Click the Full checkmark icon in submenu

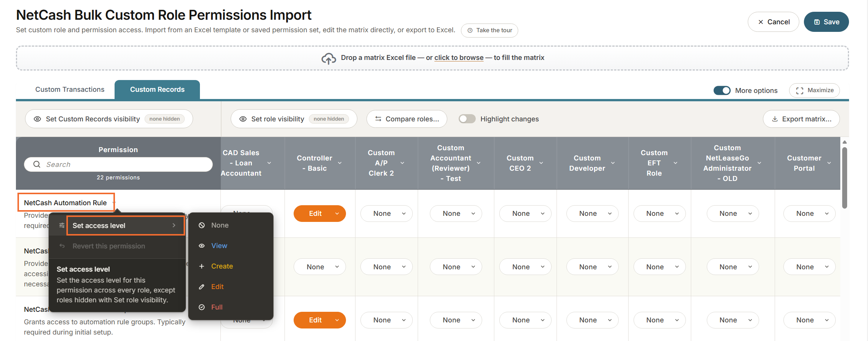202,307
